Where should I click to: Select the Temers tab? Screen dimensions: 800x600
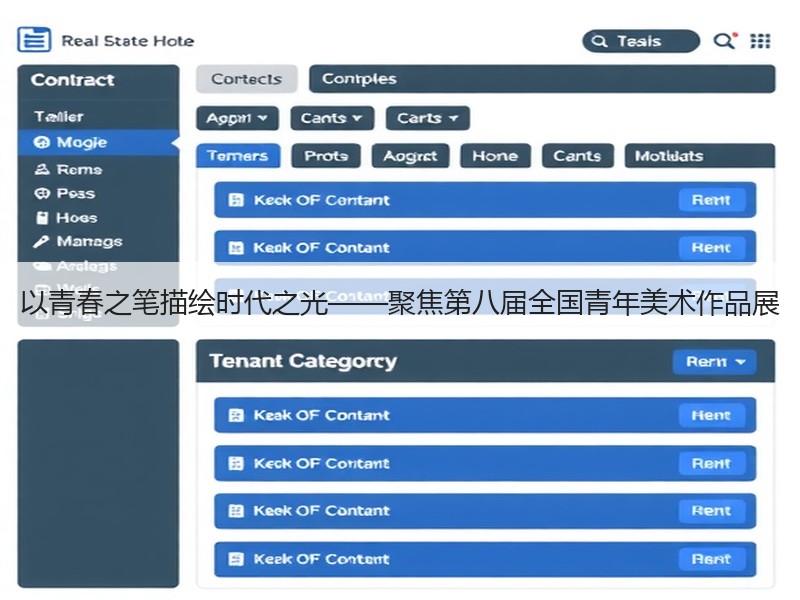238,156
